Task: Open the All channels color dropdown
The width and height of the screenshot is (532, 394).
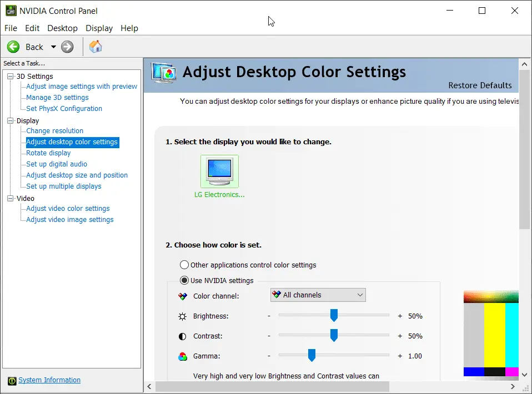Action: (318, 295)
